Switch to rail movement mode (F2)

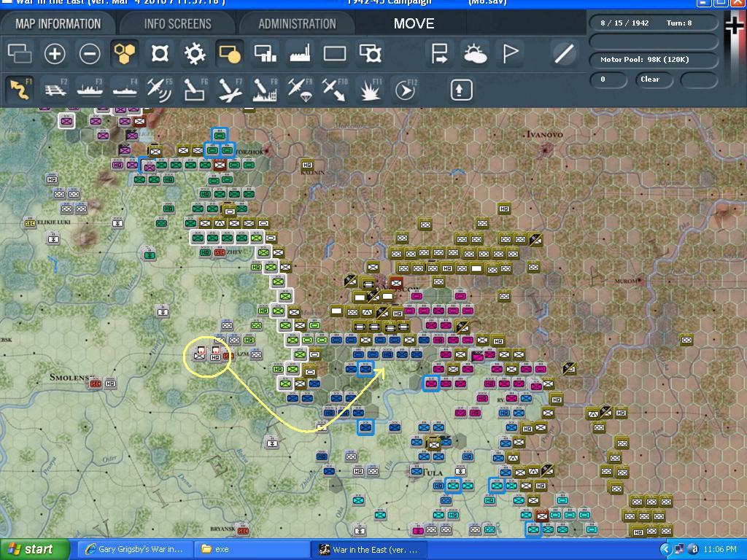(x=55, y=89)
